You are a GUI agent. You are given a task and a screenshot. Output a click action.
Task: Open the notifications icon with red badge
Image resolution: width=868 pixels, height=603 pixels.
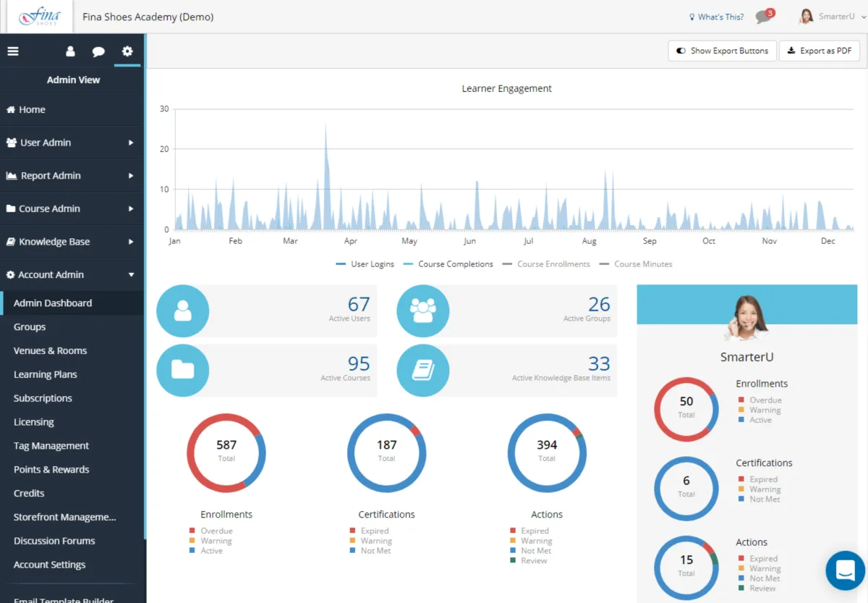pyautogui.click(x=764, y=16)
